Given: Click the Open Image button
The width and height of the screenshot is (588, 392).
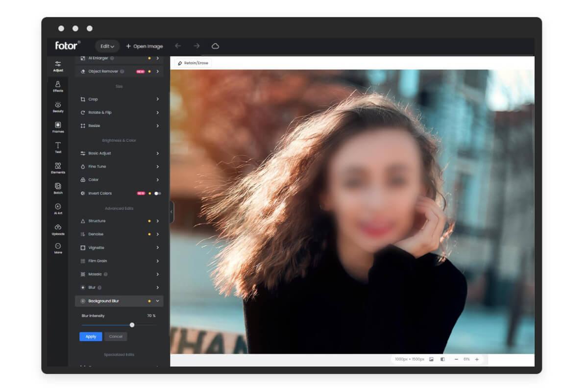Looking at the screenshot, I should point(144,46).
